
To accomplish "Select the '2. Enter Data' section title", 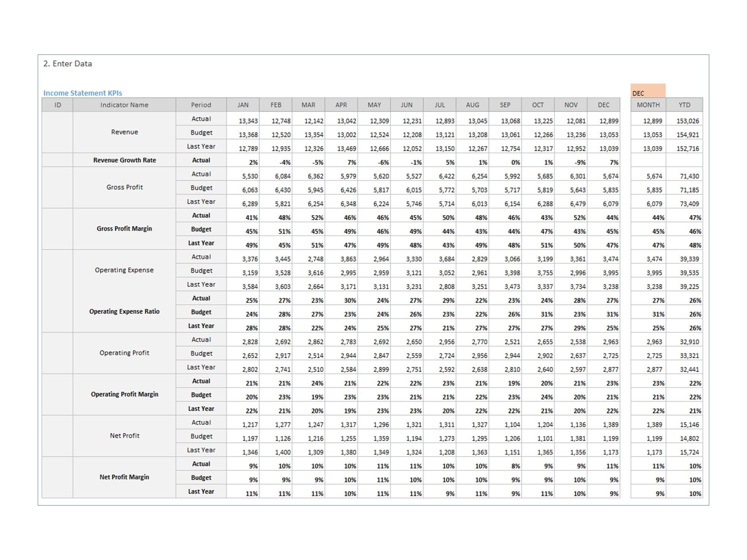I will (x=68, y=64).
